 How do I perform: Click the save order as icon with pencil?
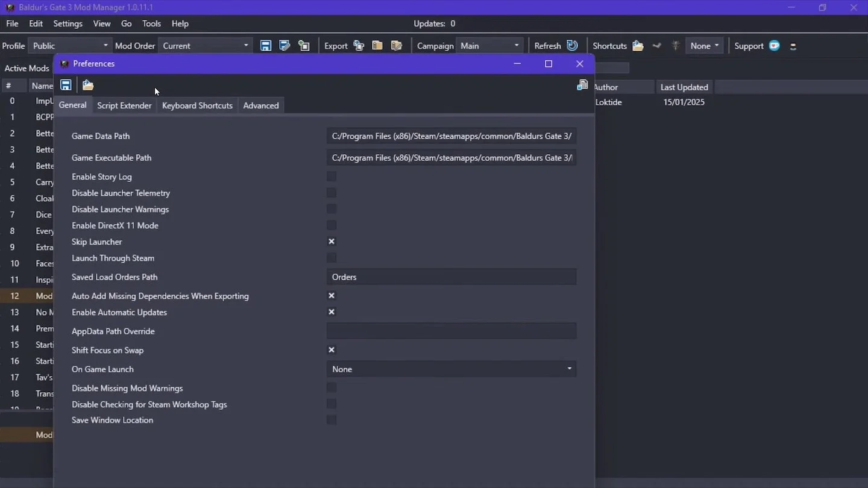pyautogui.click(x=285, y=46)
